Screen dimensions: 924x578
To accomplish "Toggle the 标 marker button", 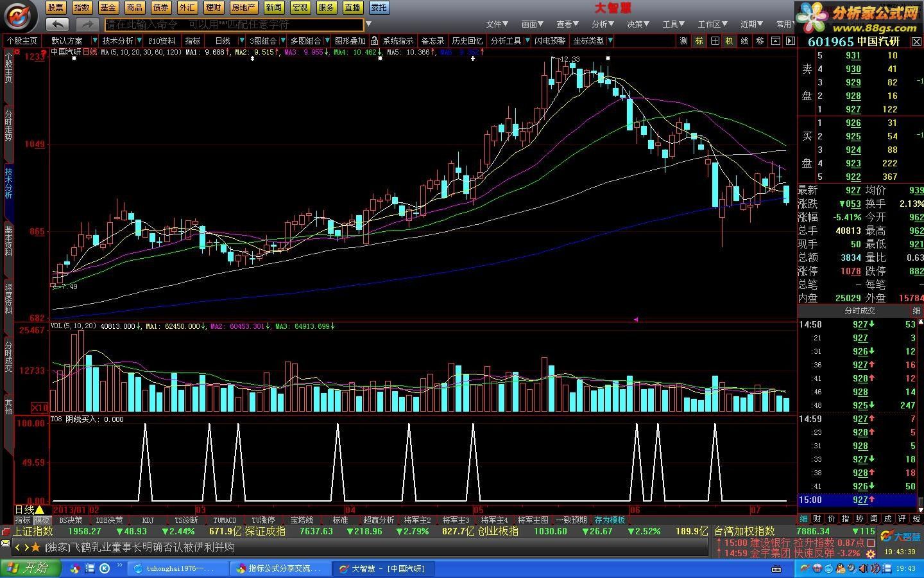I will tap(699, 40).
